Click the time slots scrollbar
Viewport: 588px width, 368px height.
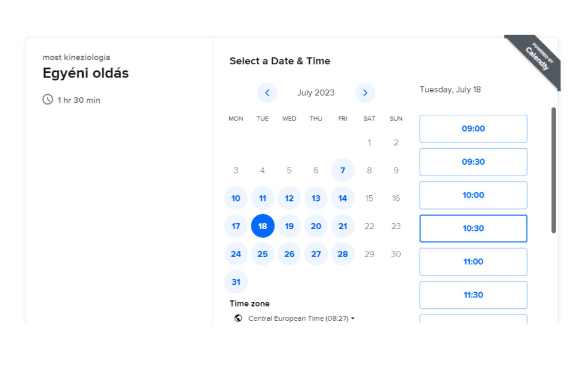554,170
